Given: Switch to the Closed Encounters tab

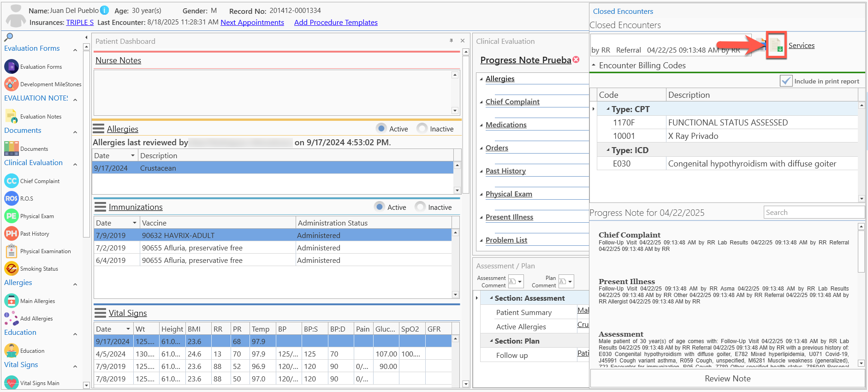Looking at the screenshot, I should point(623,11).
